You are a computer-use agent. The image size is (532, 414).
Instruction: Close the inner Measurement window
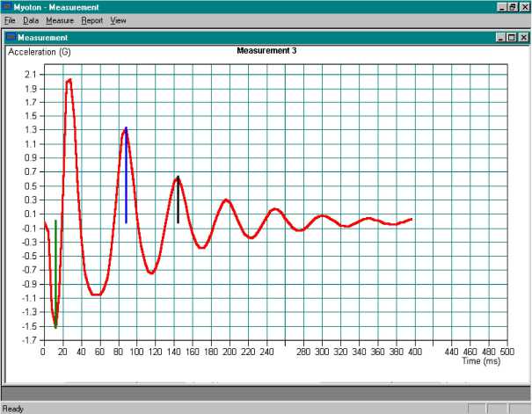pyautogui.click(x=521, y=38)
